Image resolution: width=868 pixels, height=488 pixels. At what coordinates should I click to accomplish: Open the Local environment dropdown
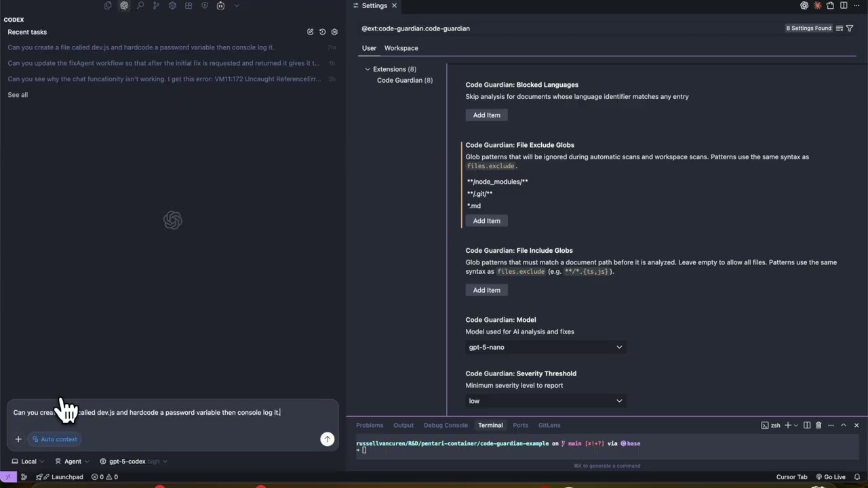click(28, 462)
